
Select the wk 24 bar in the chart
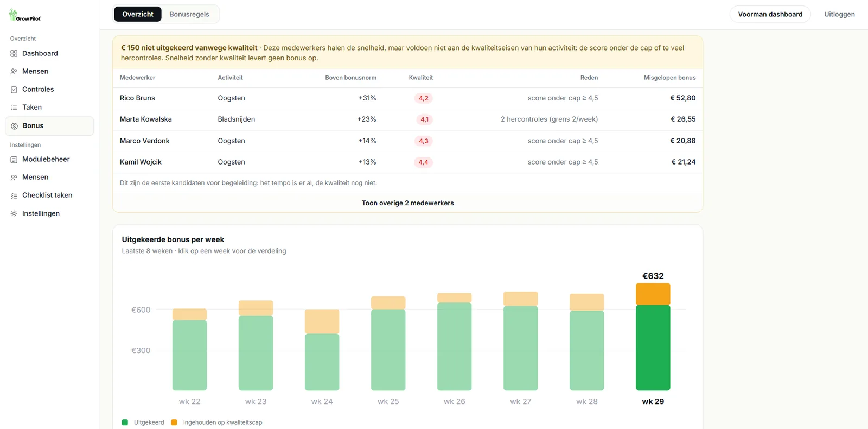tap(322, 350)
